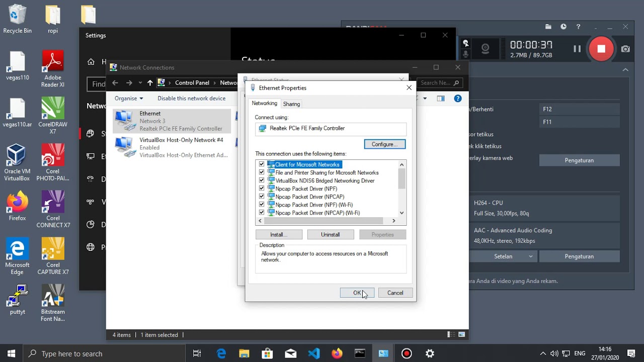Open Corel PHOTO-PAINT desktop shortcut
The image size is (644, 362).
[53, 162]
